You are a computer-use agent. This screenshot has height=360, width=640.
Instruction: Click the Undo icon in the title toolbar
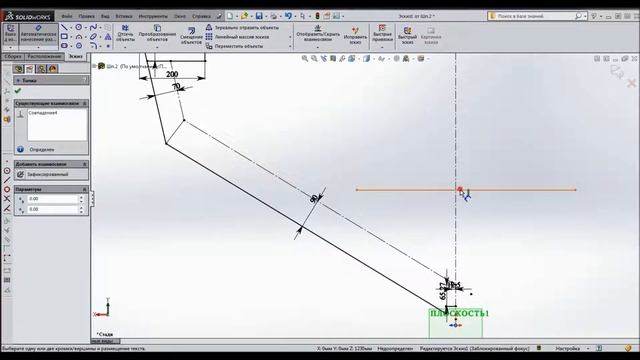point(288,16)
